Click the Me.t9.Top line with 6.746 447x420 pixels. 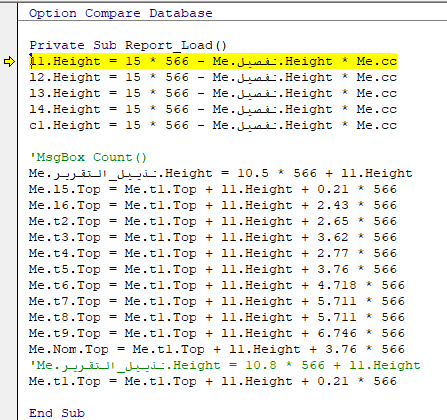tap(217, 333)
